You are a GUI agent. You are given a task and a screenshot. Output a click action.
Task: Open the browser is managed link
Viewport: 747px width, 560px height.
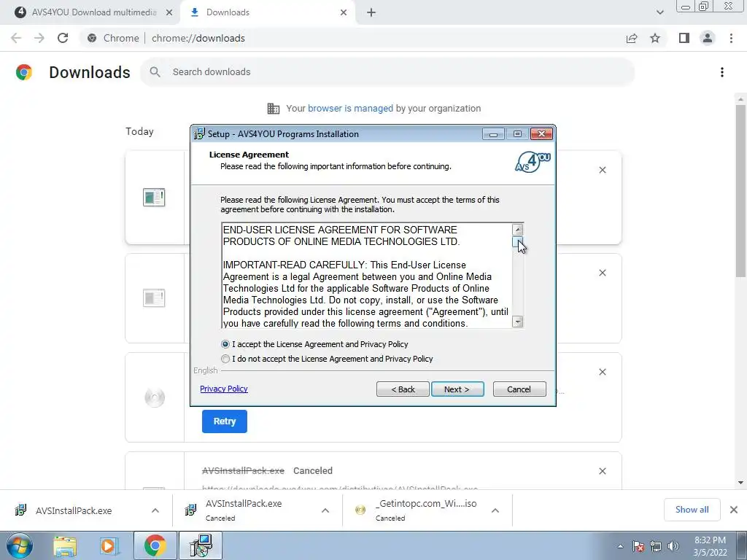click(x=350, y=108)
